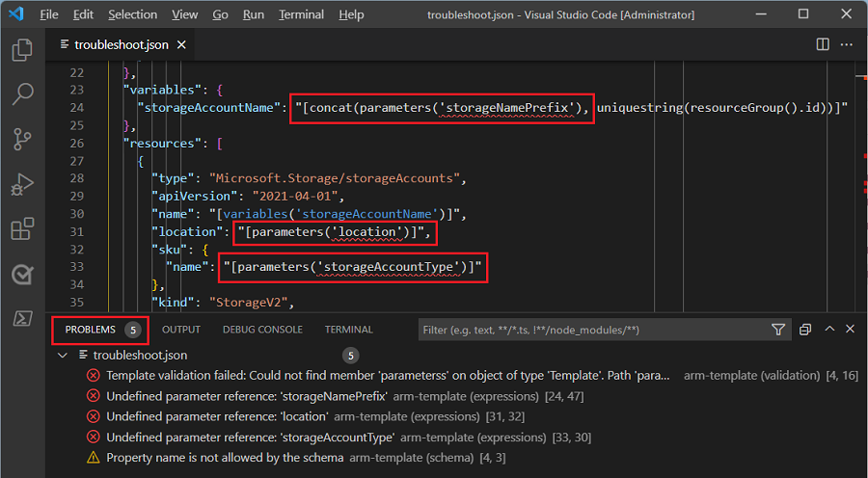Click the warning triangle icon beside 'Property name'
The image size is (868, 478).
(93, 458)
